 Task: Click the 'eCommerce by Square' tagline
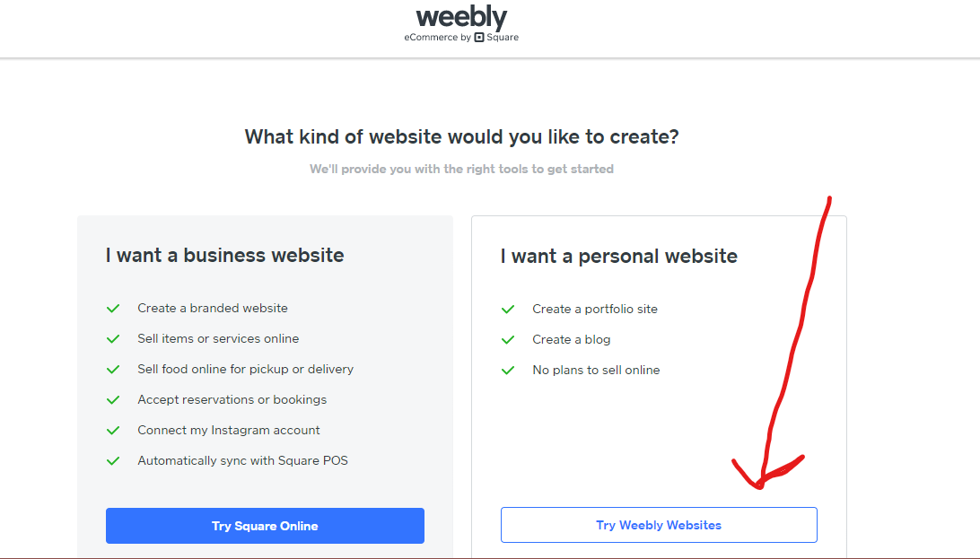(x=461, y=38)
